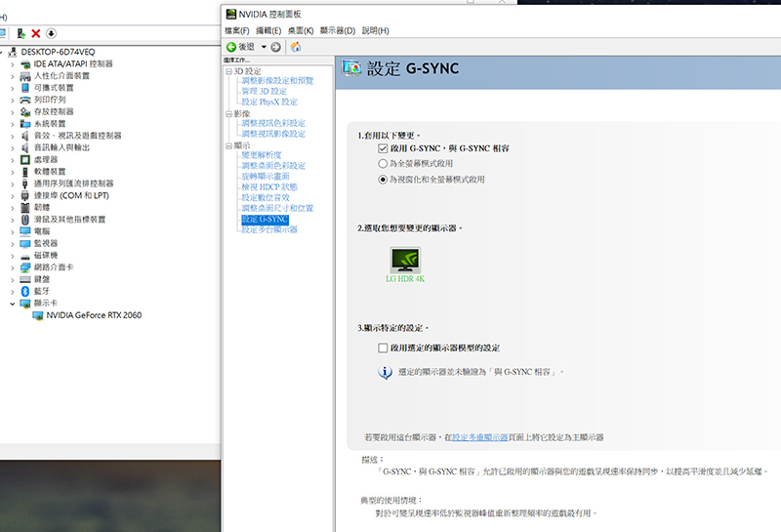The height and width of the screenshot is (532, 781).
Task: Expand the 連接埠 (COM 和 LPT) node chevron
Action: click(13, 196)
